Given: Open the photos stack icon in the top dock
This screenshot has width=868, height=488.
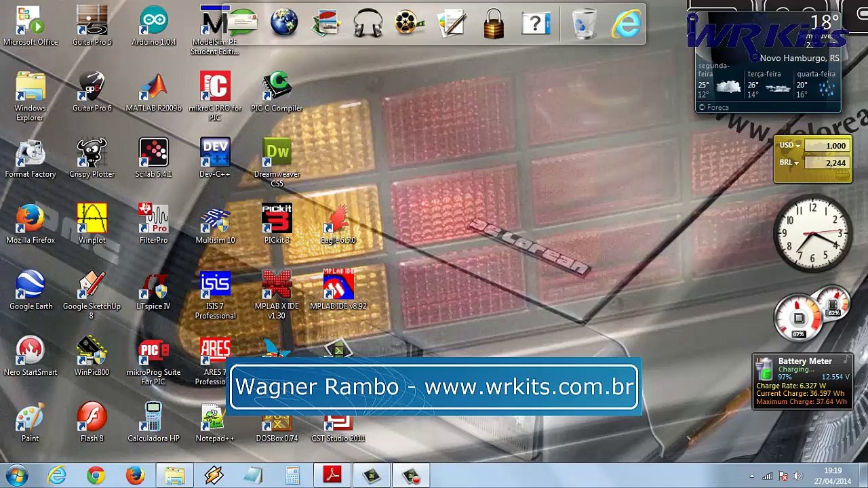Looking at the screenshot, I should pyautogui.click(x=326, y=22).
